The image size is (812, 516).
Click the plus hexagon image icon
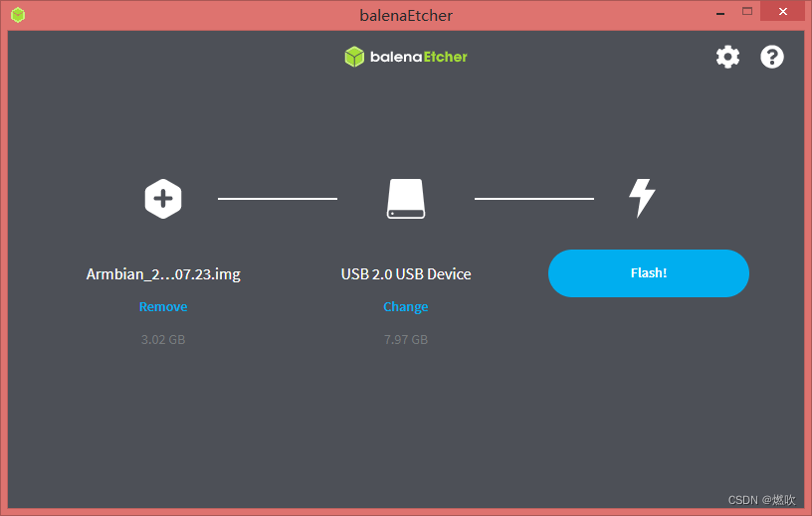163,199
